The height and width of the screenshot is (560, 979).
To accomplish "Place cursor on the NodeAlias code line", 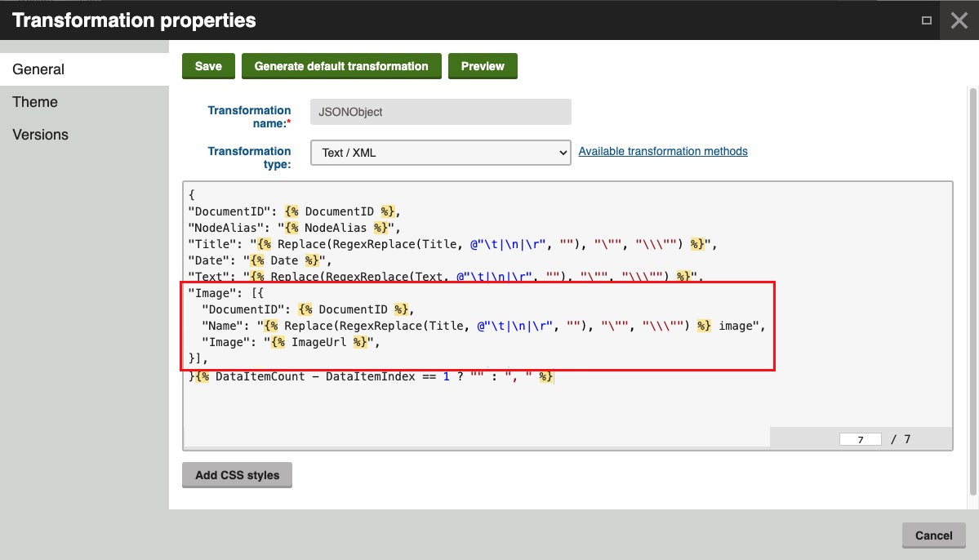I will coord(294,228).
